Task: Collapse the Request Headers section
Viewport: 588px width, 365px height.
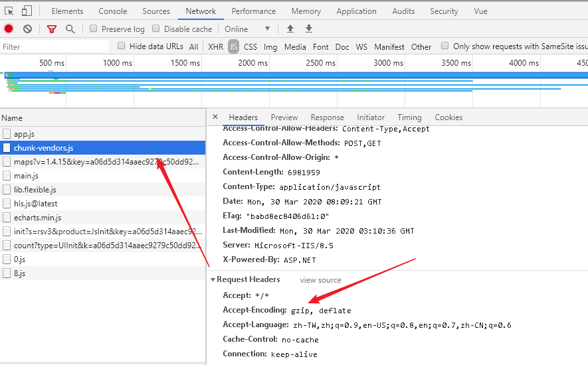Action: coord(213,279)
